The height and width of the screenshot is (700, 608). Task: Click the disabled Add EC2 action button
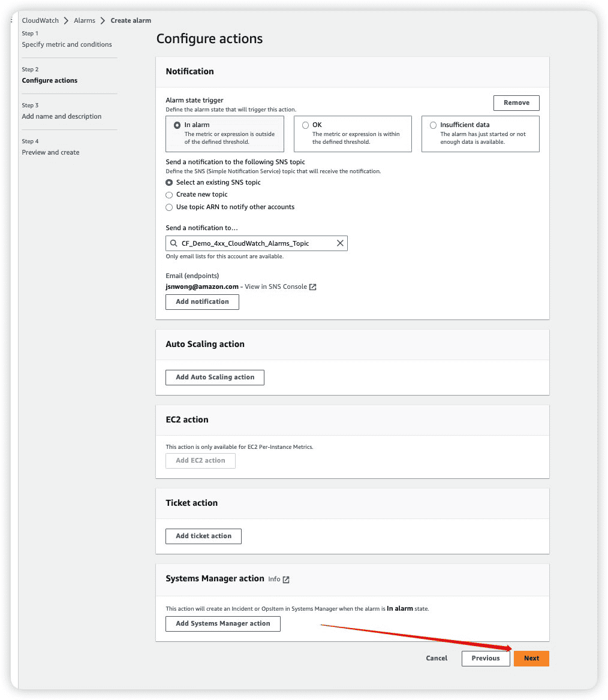click(x=201, y=461)
